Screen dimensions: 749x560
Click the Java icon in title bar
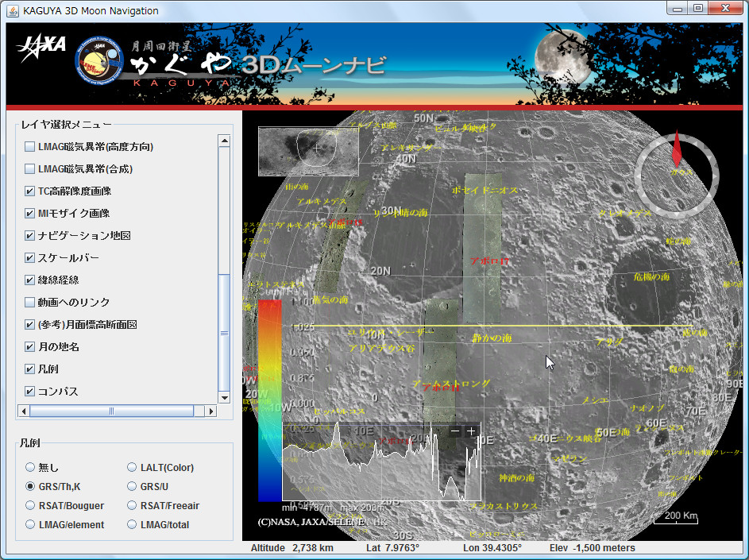click(x=13, y=10)
